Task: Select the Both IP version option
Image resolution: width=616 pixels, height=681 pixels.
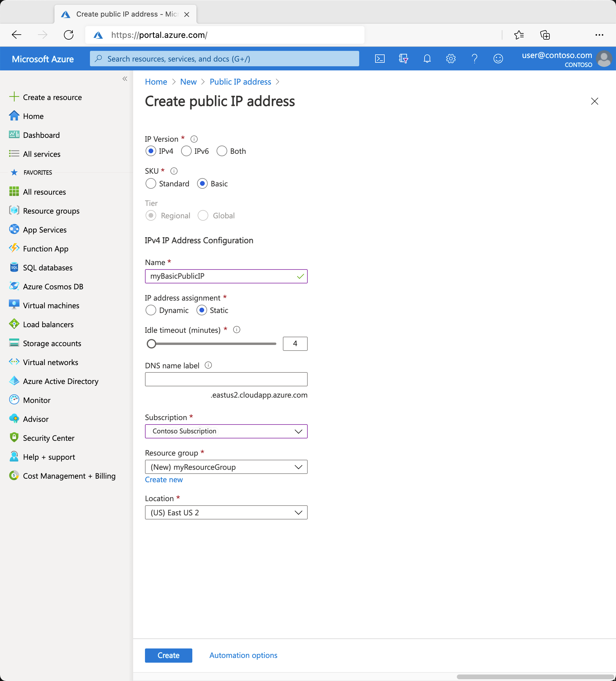Action: (x=222, y=151)
